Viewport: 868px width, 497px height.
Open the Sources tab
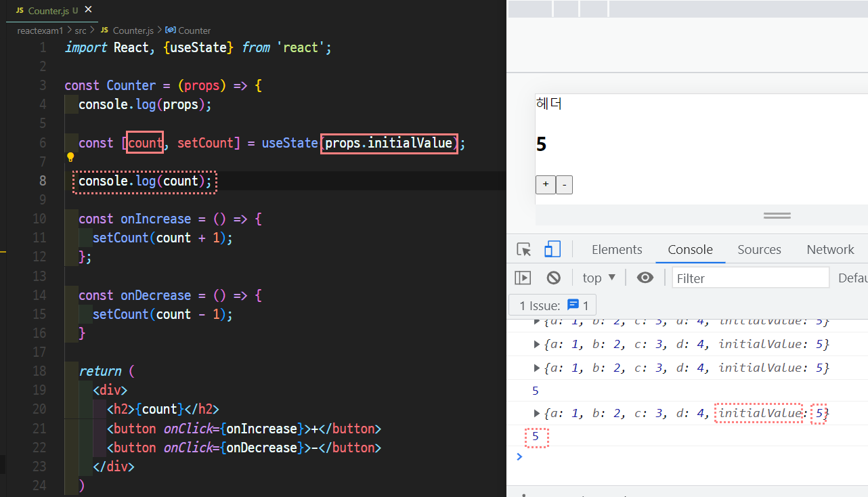759,249
